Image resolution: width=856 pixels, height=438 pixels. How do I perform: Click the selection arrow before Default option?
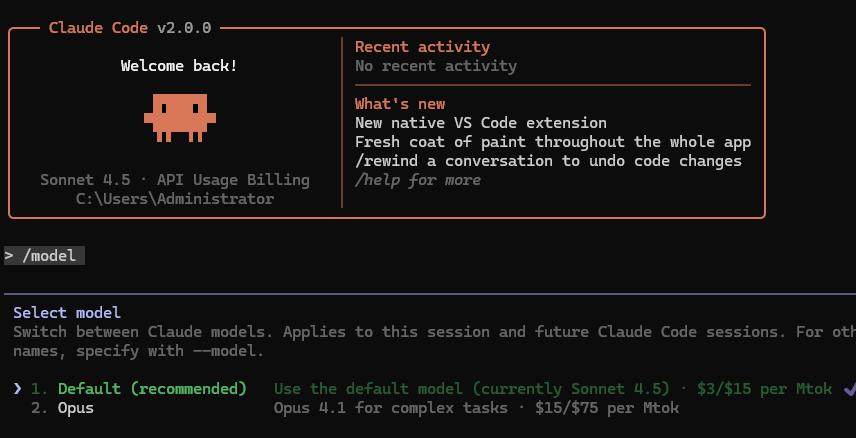click(x=17, y=389)
